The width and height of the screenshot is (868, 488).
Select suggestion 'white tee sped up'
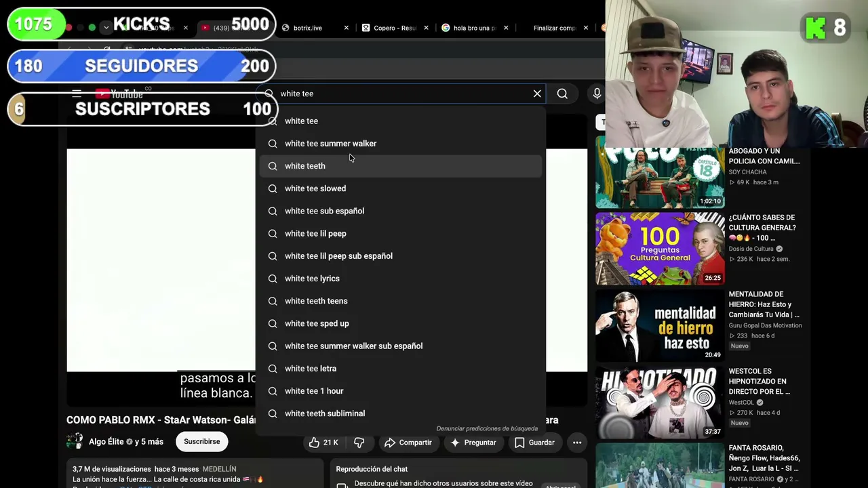(401, 323)
